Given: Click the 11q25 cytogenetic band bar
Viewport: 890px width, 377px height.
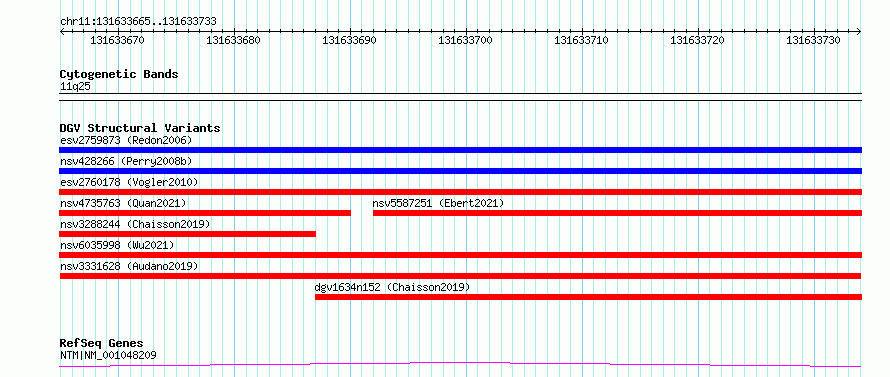Looking at the screenshot, I should [x=460, y=97].
